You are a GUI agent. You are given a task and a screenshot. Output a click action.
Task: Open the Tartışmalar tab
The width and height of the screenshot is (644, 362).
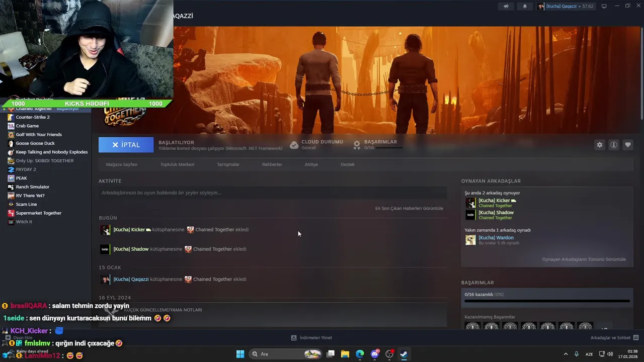coord(228,164)
